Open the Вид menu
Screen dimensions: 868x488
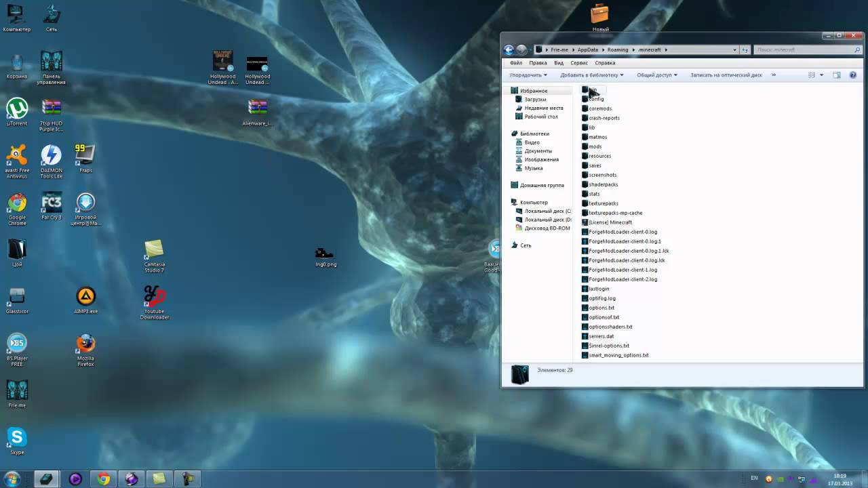tap(559, 63)
